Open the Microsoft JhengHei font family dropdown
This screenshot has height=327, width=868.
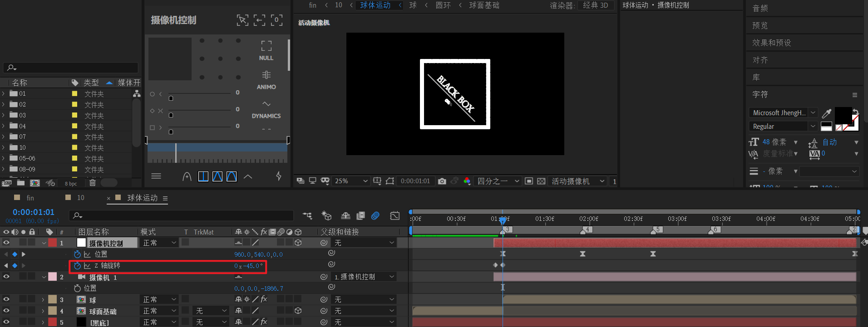point(784,112)
